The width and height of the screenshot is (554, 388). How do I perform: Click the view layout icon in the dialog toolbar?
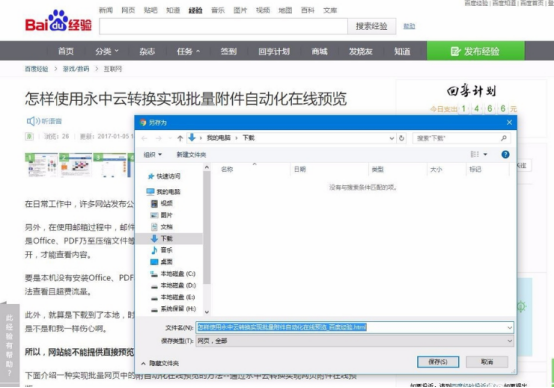475,154
